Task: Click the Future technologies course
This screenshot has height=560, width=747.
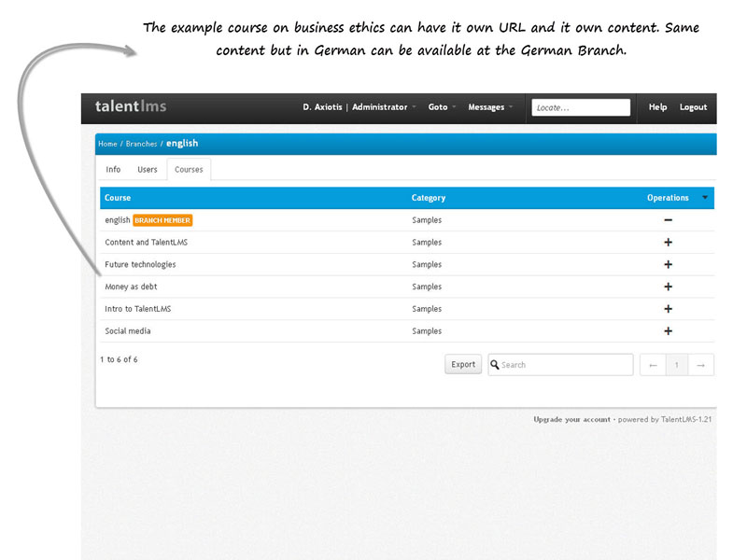Action: (x=140, y=264)
